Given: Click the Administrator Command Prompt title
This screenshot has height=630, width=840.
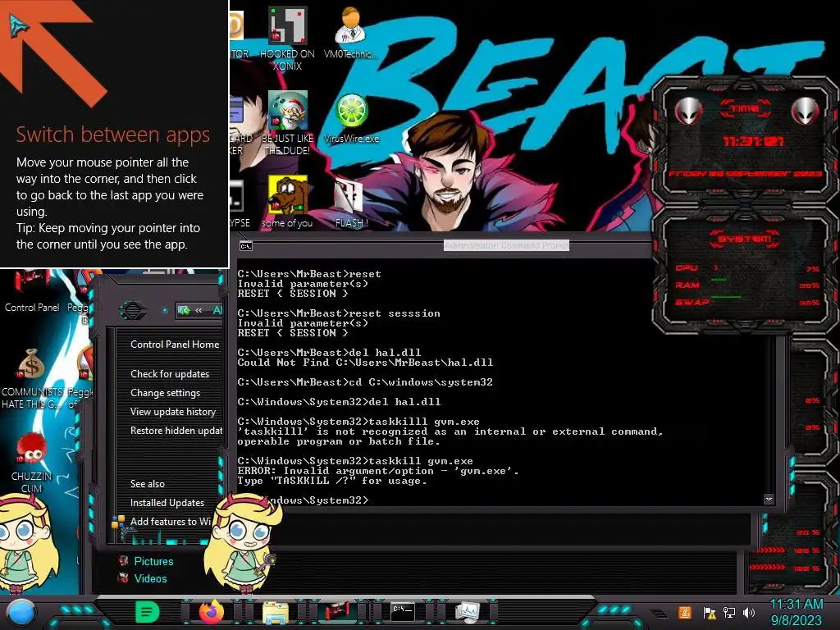Looking at the screenshot, I should click(506, 245).
